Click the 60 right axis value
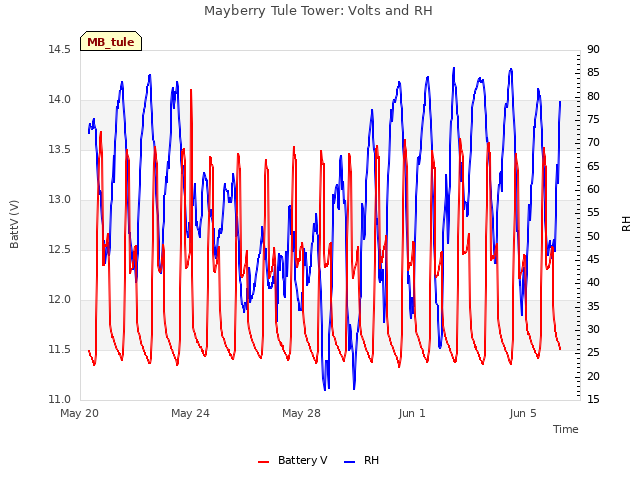The width and height of the screenshot is (640, 480). (x=593, y=189)
